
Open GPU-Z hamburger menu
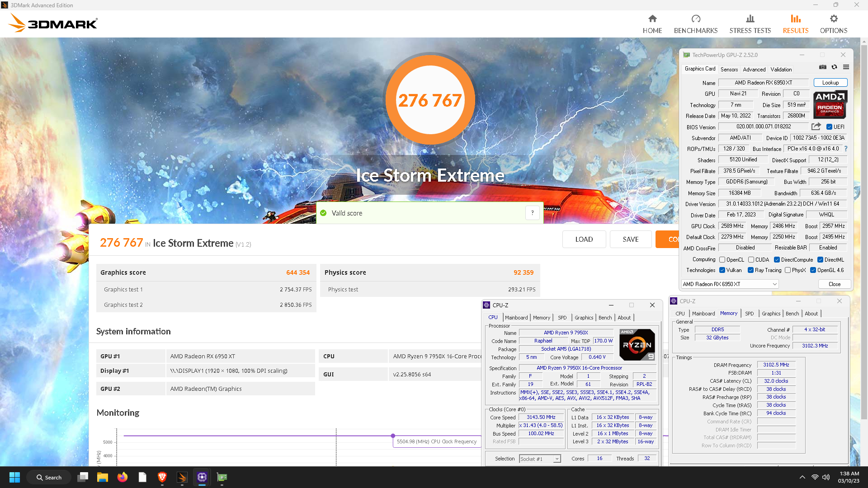click(x=846, y=67)
